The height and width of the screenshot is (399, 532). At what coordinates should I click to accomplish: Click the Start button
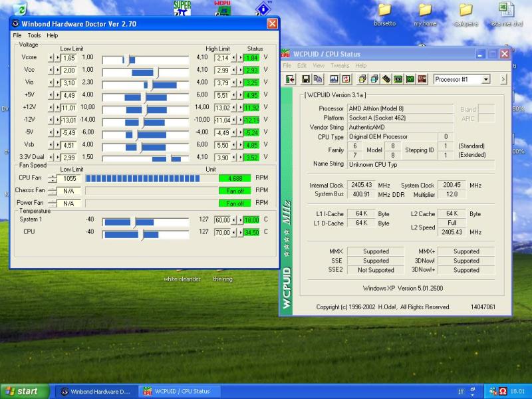pyautogui.click(x=25, y=391)
